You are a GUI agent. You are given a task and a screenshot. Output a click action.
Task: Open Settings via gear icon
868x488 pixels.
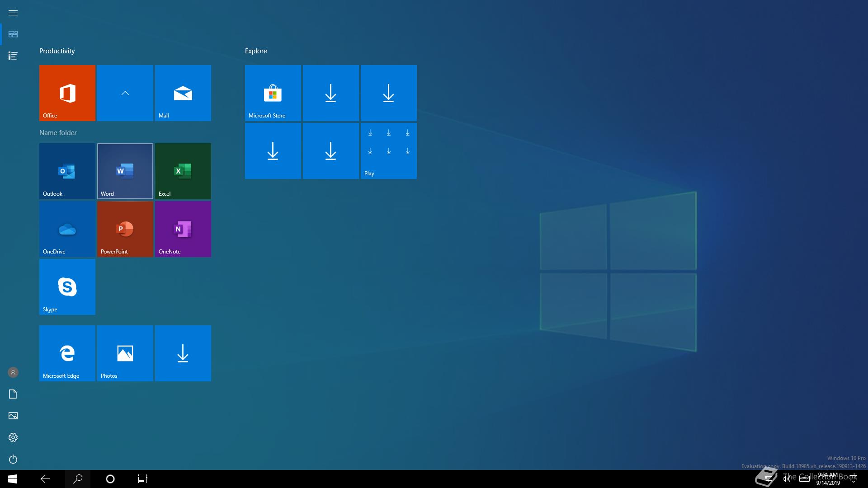click(13, 437)
